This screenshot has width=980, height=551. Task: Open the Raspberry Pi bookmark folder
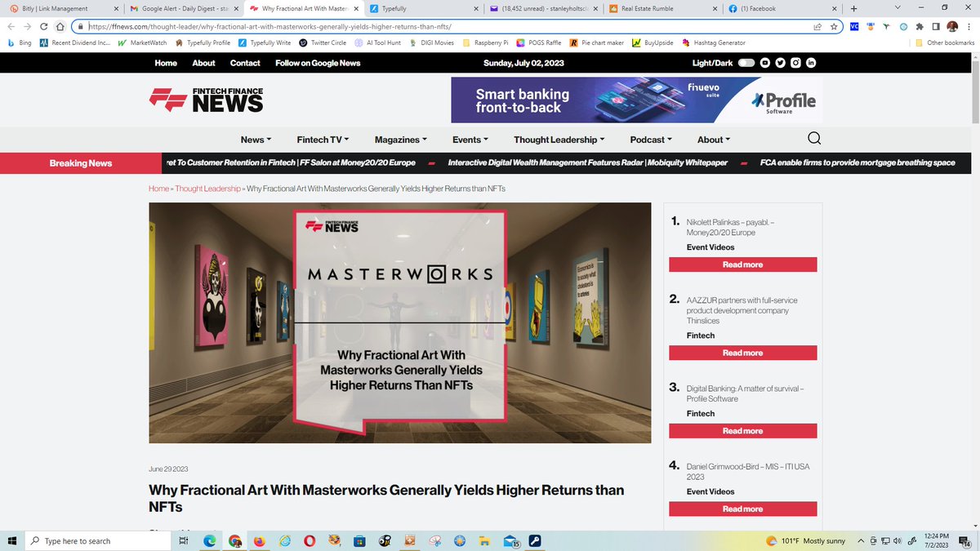(485, 42)
